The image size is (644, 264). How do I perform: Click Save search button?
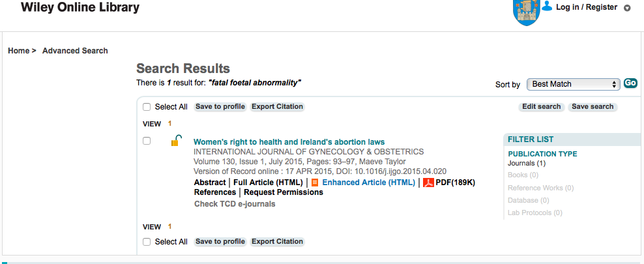593,107
